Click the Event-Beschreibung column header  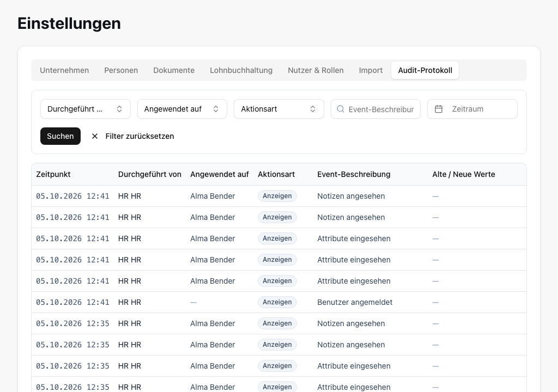[x=354, y=174]
